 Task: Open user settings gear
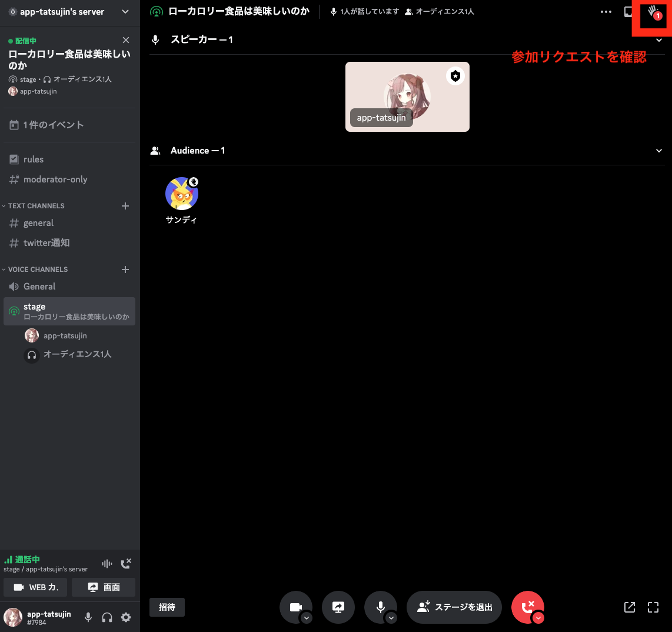pyautogui.click(x=126, y=617)
